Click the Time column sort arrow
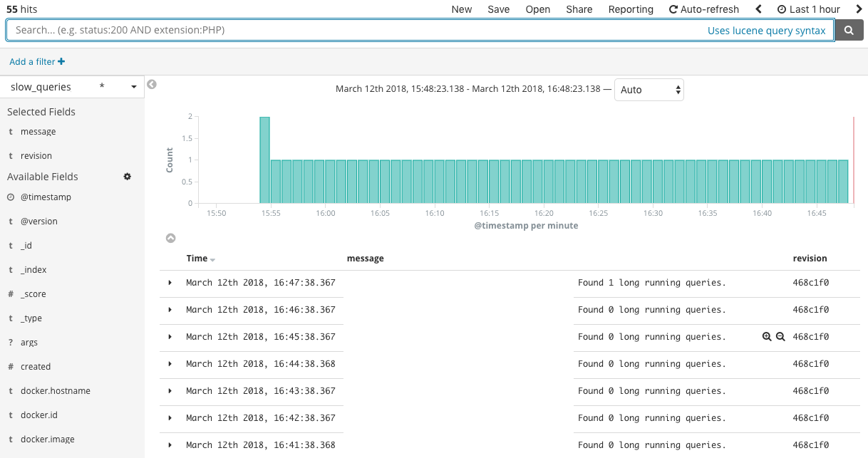 pyautogui.click(x=213, y=260)
